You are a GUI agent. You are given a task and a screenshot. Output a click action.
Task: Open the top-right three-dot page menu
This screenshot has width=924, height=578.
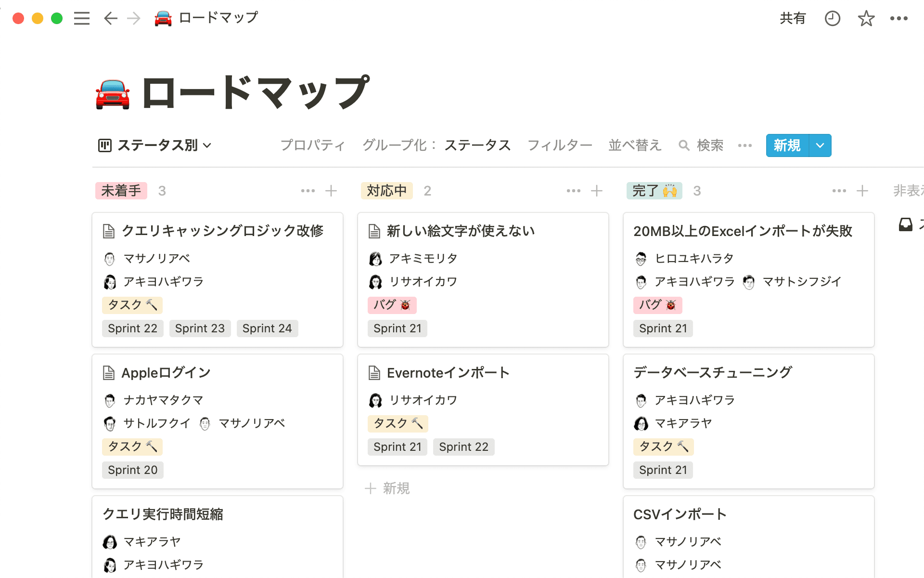(x=898, y=18)
